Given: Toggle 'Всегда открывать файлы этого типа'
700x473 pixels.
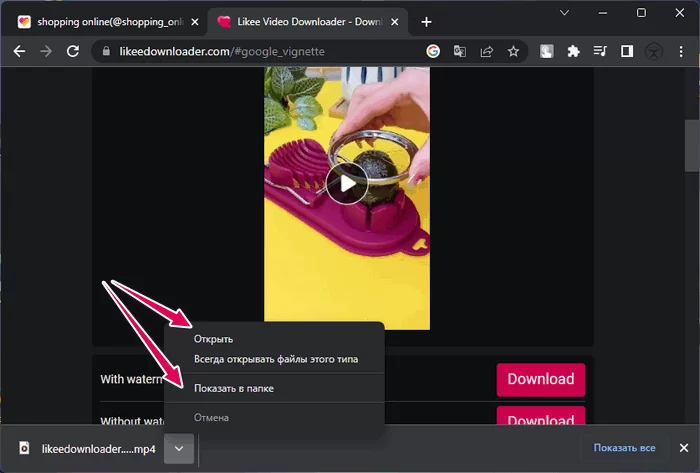Looking at the screenshot, I should coord(275,359).
